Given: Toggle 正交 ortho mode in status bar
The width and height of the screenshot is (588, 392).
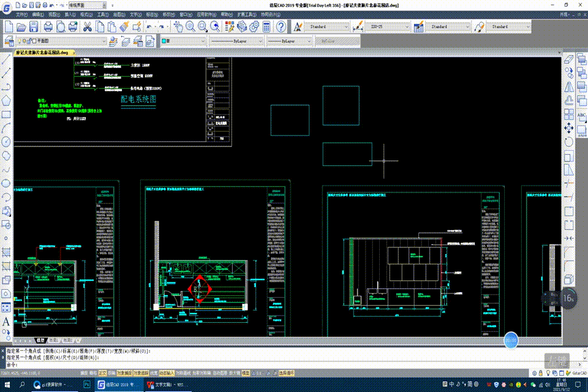Looking at the screenshot, I should coord(102,372).
